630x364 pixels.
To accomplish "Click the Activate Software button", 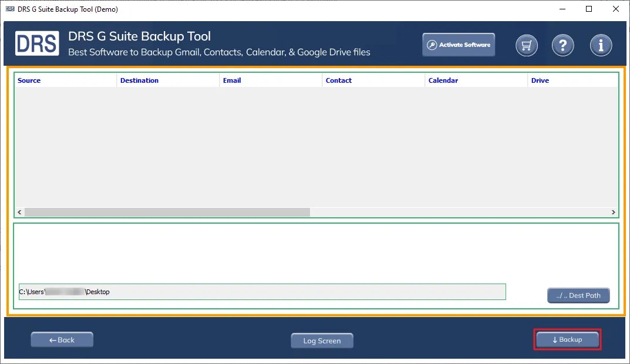I will pos(459,45).
